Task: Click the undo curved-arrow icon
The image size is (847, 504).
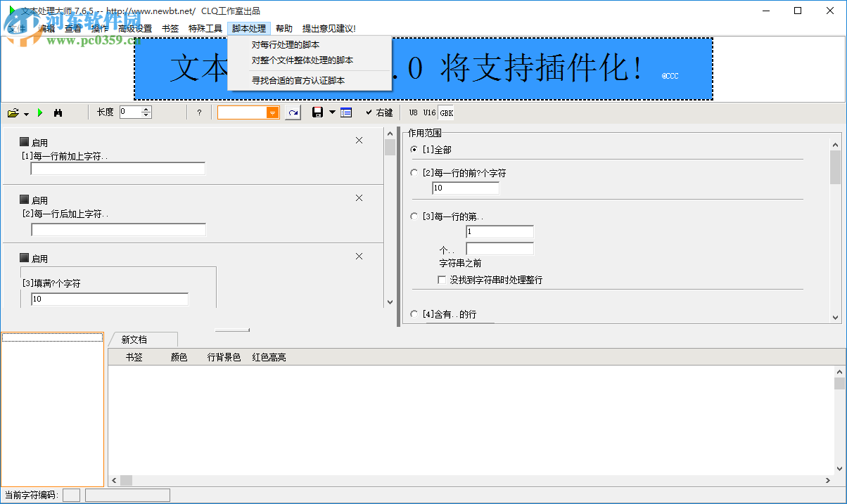Action: pos(293,112)
